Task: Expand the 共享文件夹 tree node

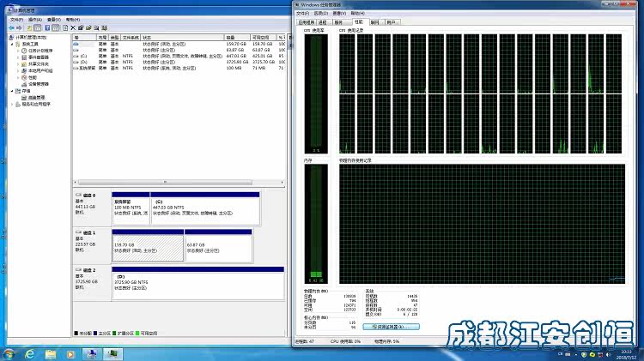Action: click(18, 64)
